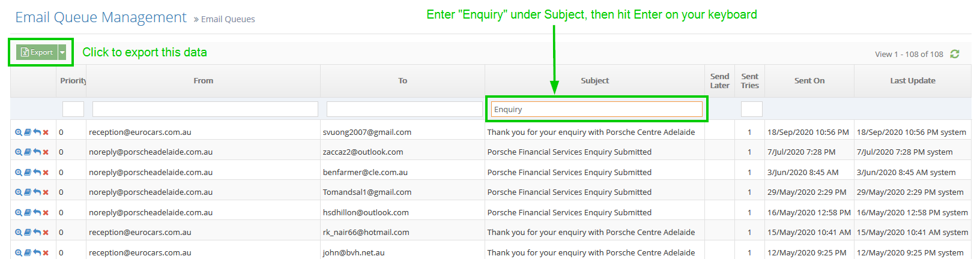Focus the Subject filter field containing Enquiry
Screen dimensions: 980x259
coord(596,109)
